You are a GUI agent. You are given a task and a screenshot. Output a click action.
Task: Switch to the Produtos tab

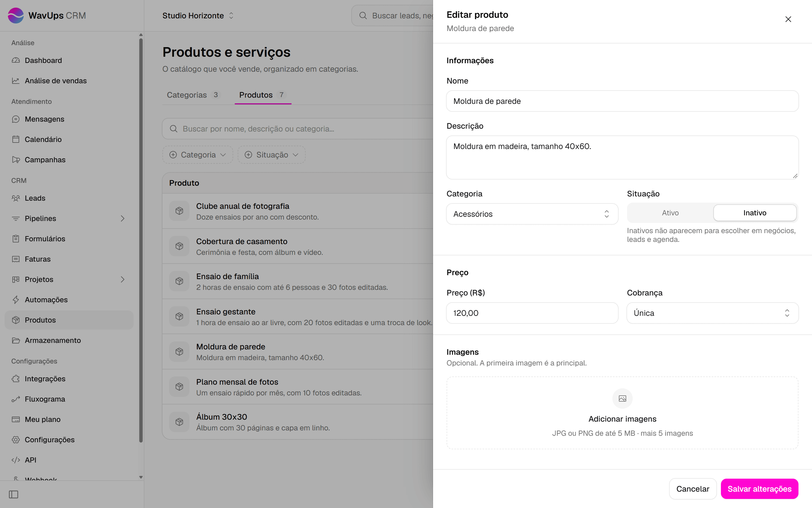pos(263,95)
